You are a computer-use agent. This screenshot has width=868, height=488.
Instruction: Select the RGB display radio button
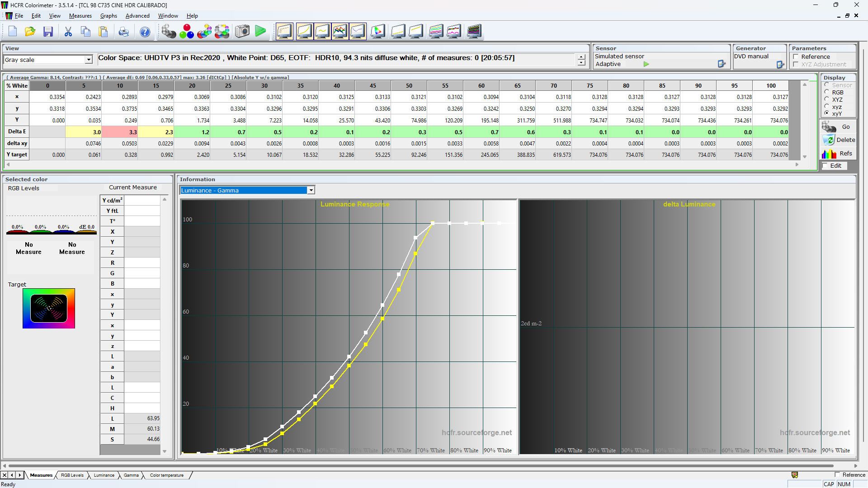click(x=827, y=92)
